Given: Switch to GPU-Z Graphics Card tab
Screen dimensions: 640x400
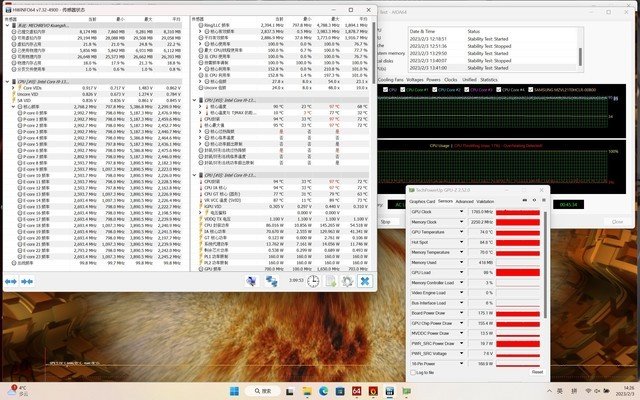Looking at the screenshot, I should point(422,201).
